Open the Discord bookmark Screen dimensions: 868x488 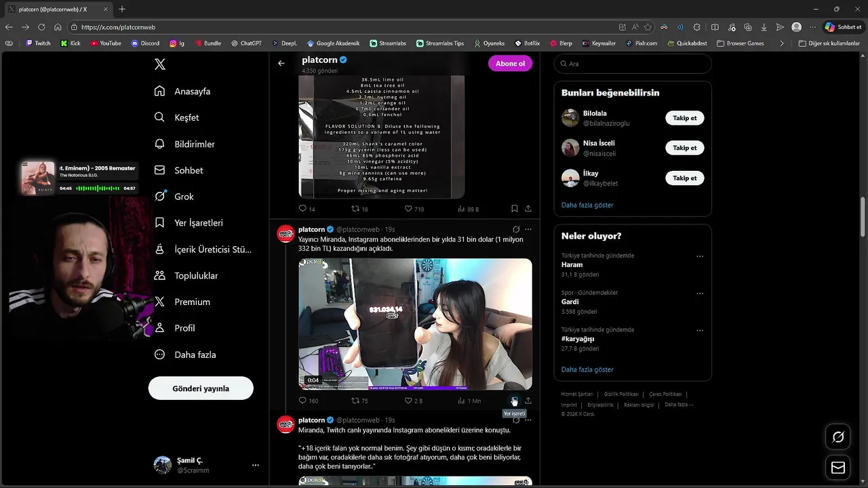[145, 43]
